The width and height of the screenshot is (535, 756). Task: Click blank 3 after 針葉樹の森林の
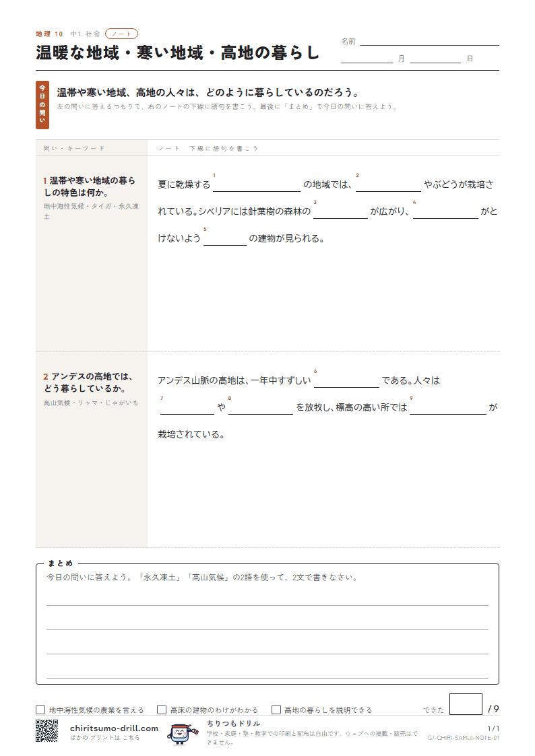point(340,212)
